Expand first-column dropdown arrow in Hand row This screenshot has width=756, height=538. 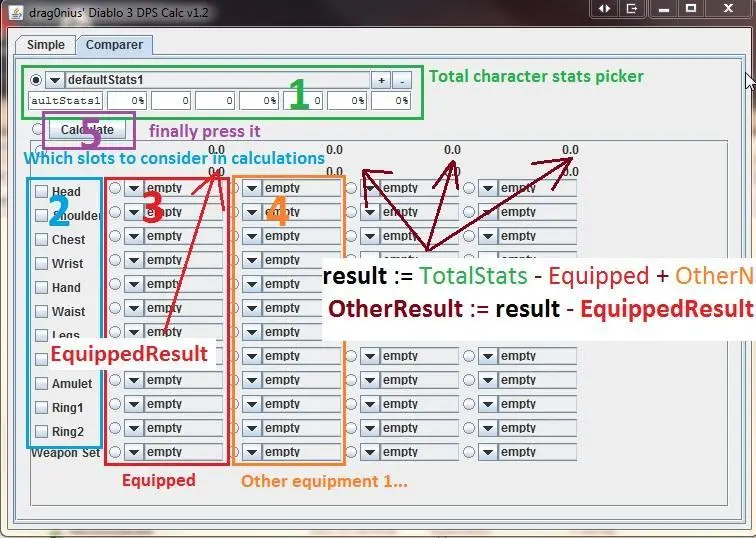tap(134, 284)
